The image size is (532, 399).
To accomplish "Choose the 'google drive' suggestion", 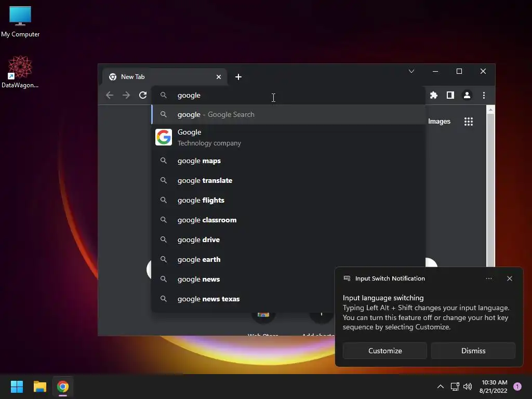I will click(288, 240).
